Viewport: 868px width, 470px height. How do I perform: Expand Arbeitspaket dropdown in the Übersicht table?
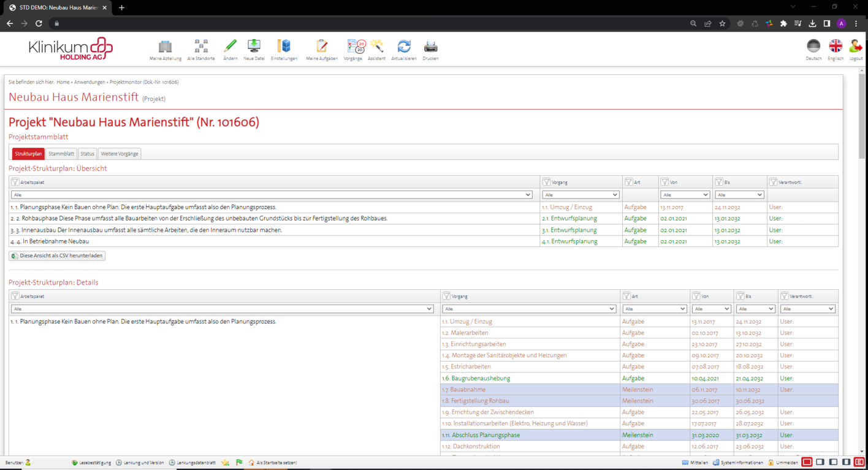271,195
